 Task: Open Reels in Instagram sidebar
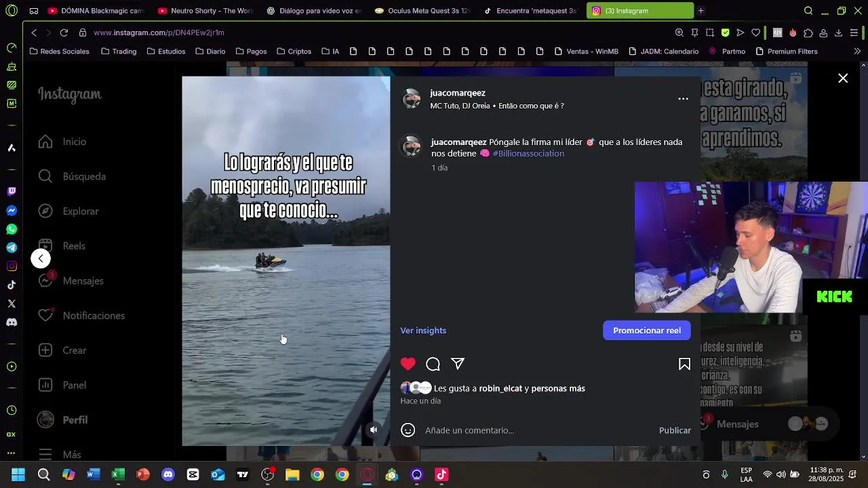pyautogui.click(x=62, y=246)
